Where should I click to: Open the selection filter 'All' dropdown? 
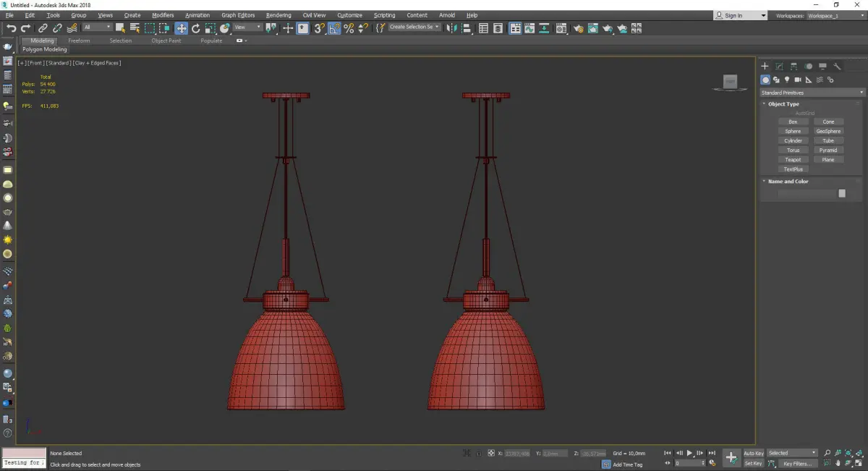click(x=97, y=27)
